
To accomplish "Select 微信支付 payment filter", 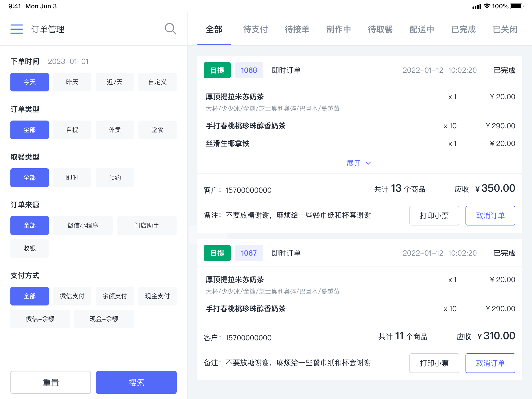I will coord(72,296).
